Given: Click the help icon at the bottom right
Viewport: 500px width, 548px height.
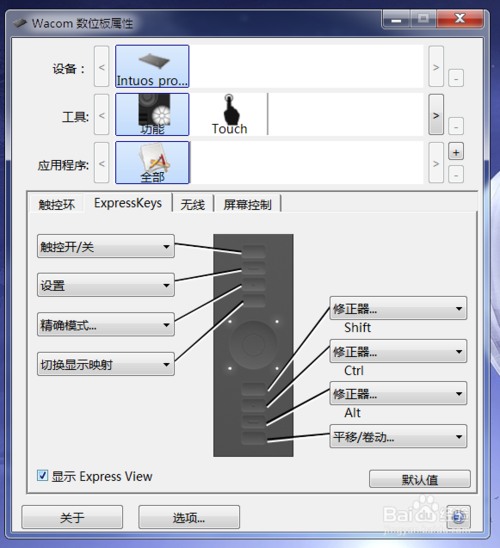Looking at the screenshot, I should (458, 517).
